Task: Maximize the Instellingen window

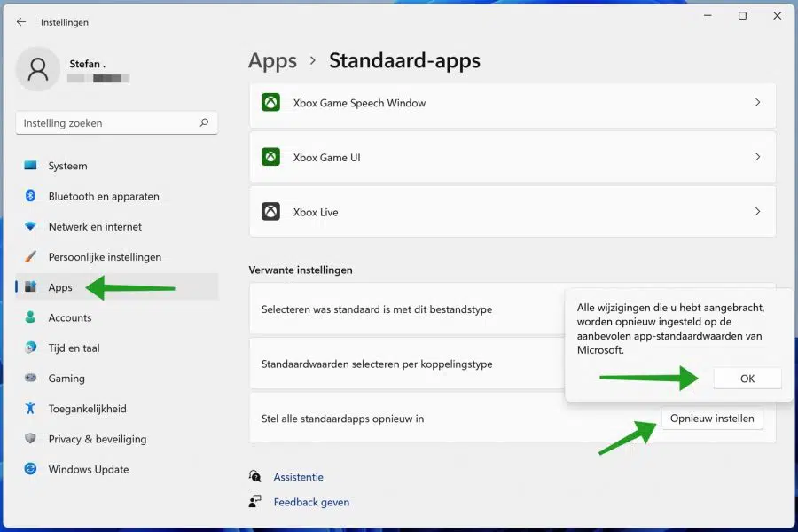Action: click(x=742, y=16)
